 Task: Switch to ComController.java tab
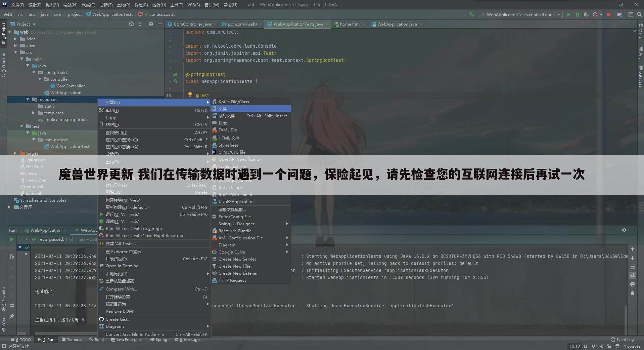(x=192, y=24)
